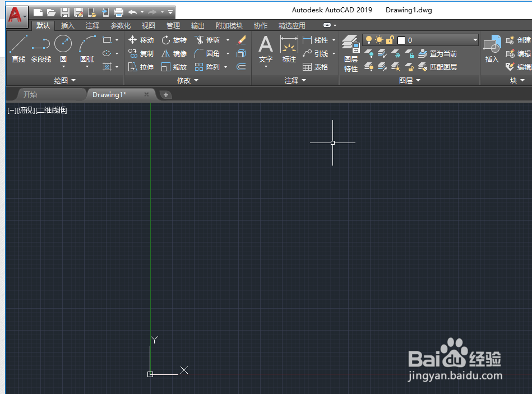Viewport: 532px width, 394px height.
Task: Select the Dimension (标注) tool
Action: (x=289, y=49)
